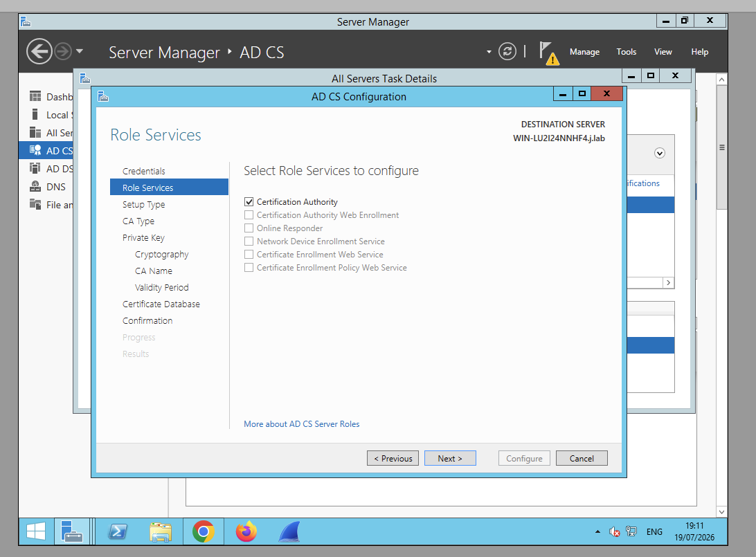Toggle Certificate Enrollment Policy Web Service checkbox
756x557 pixels.
pyautogui.click(x=249, y=267)
